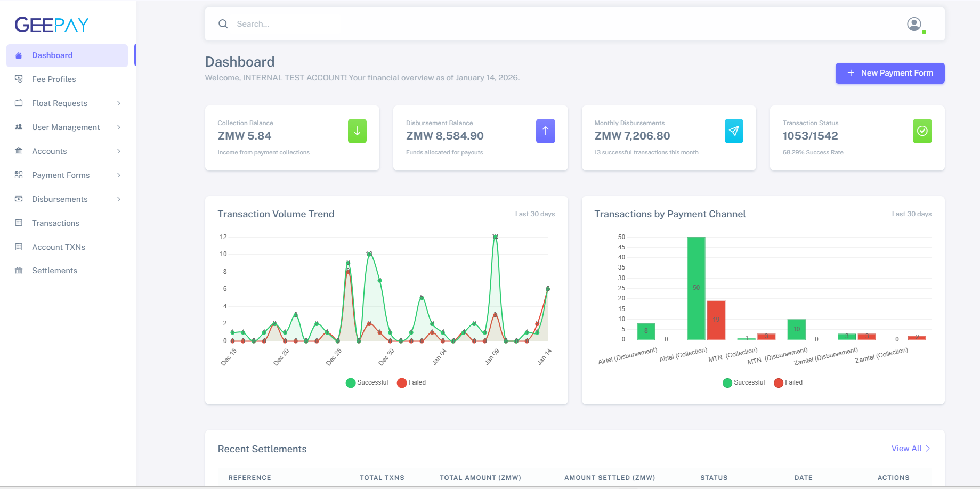This screenshot has height=489, width=980.
Task: Open View All recent settlements link
Action: 910,449
